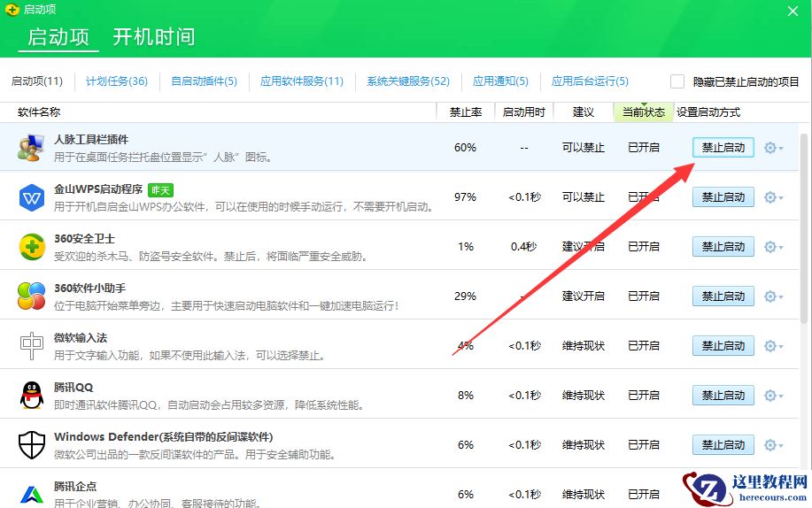Click the 启动项 title bar logo icon
The width and height of the screenshot is (812, 508).
12,10
